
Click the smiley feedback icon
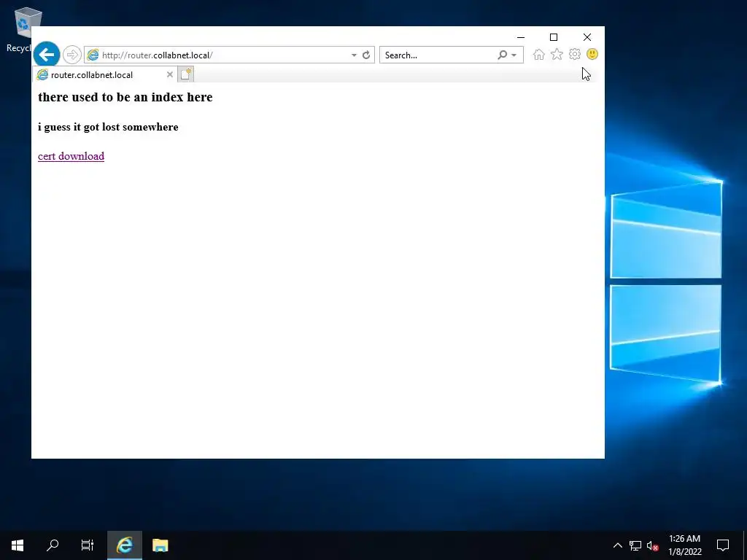(592, 54)
